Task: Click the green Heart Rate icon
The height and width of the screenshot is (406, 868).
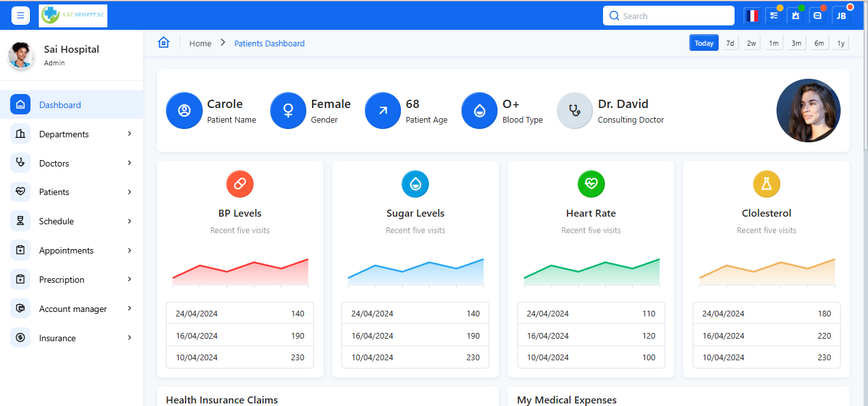Action: pyautogui.click(x=591, y=184)
